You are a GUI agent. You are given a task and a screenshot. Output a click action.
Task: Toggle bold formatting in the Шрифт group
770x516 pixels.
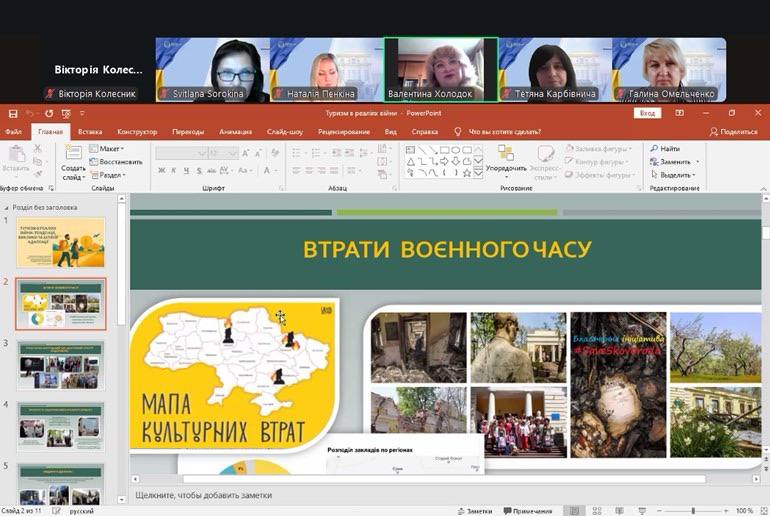click(x=161, y=171)
